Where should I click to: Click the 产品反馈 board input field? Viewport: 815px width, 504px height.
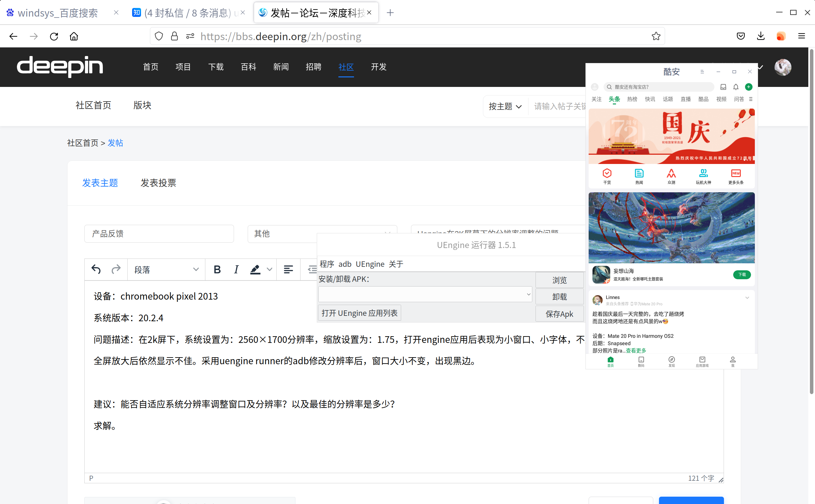159,234
